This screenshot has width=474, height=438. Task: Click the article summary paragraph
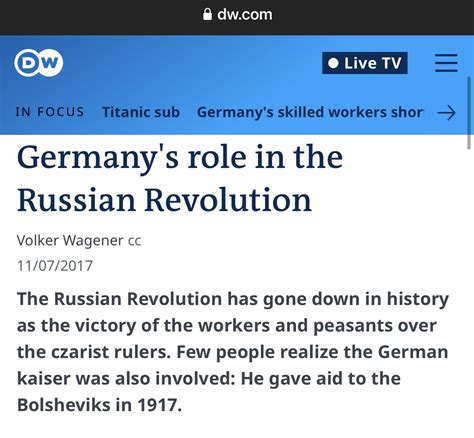(x=233, y=352)
